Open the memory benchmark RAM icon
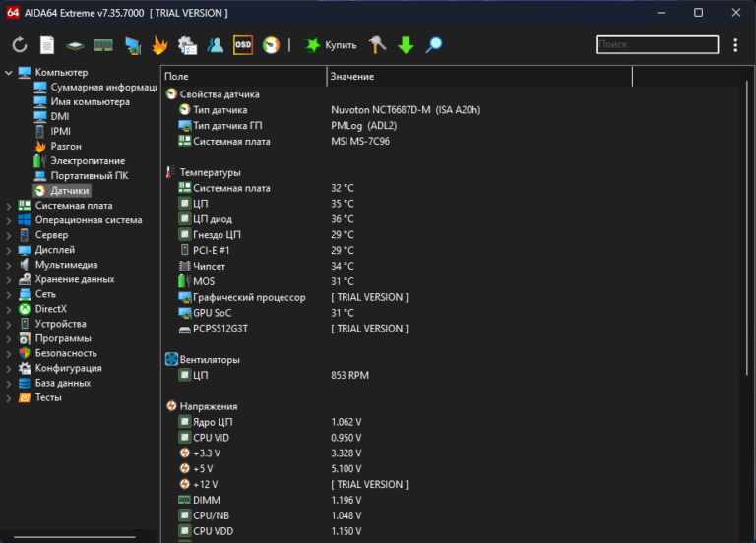This screenshot has height=543, width=756. (102, 45)
